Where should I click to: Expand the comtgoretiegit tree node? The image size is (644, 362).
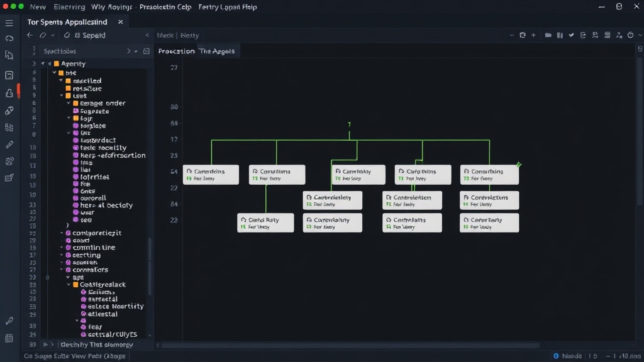point(62,233)
